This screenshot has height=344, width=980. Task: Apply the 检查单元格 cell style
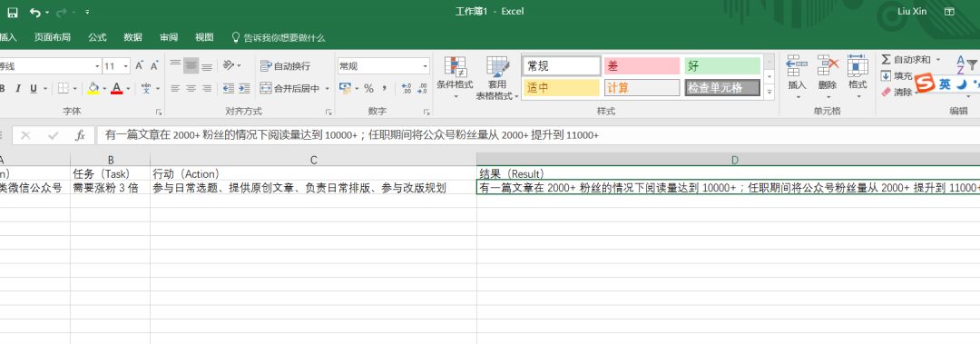point(722,87)
